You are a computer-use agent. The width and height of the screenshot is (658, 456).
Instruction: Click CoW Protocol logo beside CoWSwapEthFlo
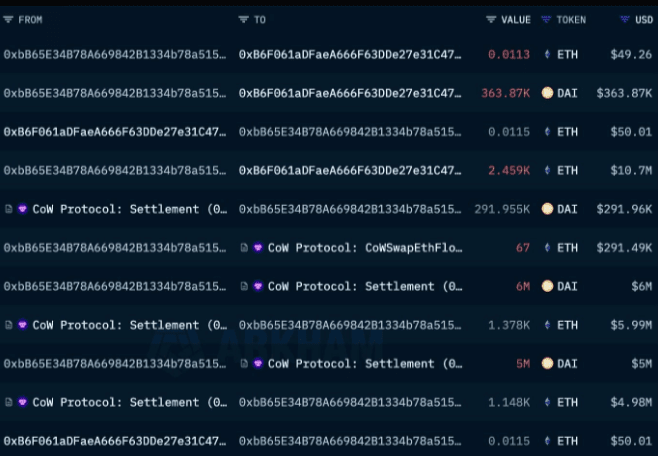tap(258, 248)
